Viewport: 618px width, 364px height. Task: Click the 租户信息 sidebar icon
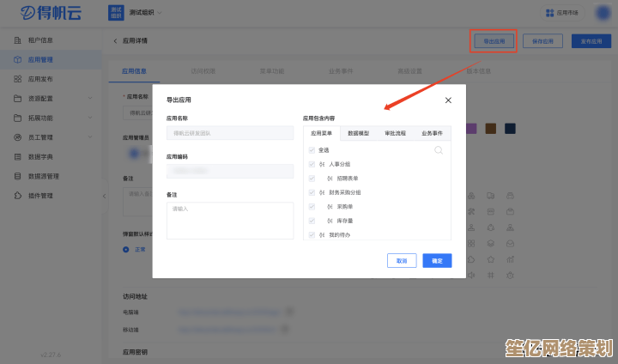pos(18,40)
